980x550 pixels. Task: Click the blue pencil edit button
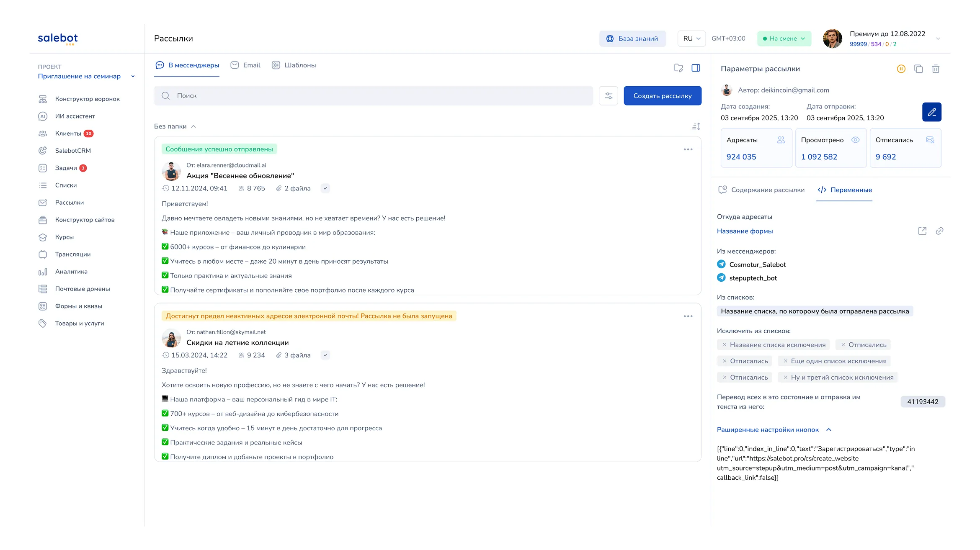point(932,112)
